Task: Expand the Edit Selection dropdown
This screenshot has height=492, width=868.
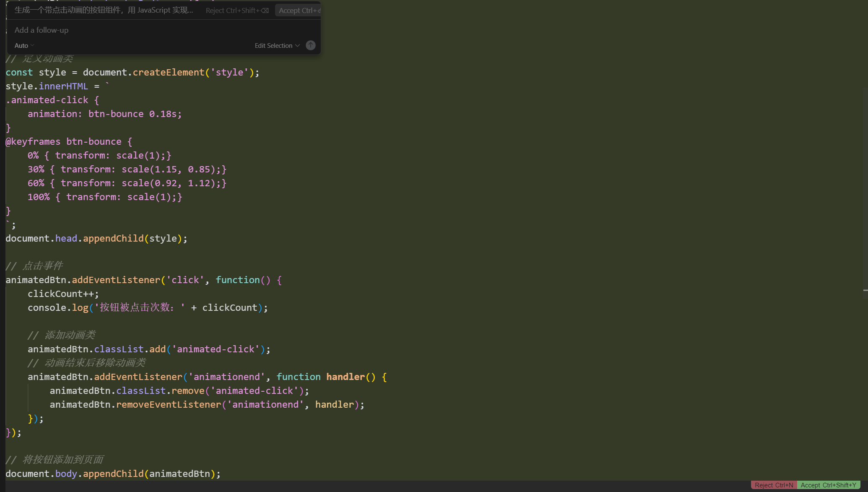Action: [277, 45]
